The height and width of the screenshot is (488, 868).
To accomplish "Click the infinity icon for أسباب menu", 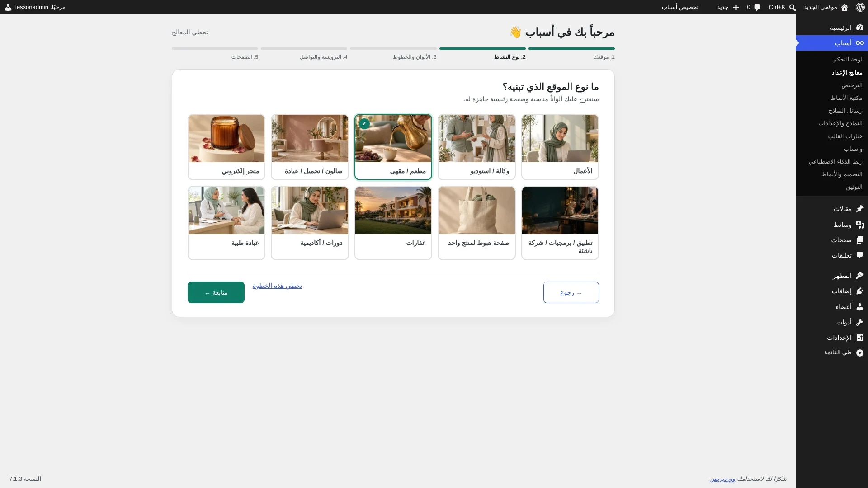I will [860, 43].
